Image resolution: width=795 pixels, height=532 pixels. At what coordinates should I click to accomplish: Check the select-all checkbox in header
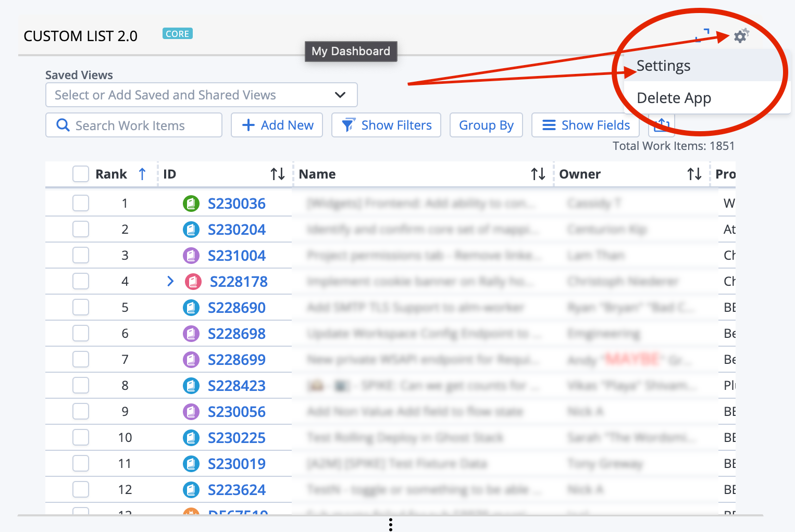[x=81, y=174]
